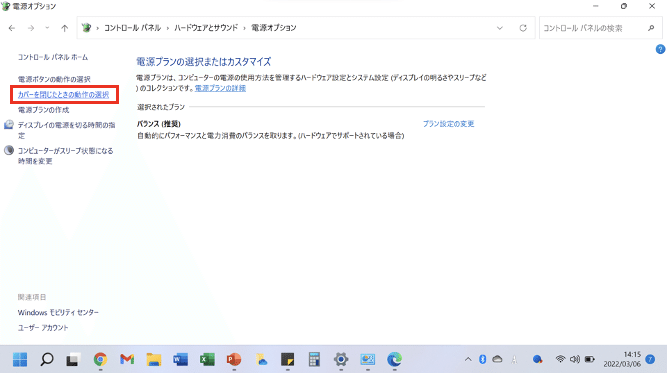Open recent locations dropdown arrow

tap(47, 28)
